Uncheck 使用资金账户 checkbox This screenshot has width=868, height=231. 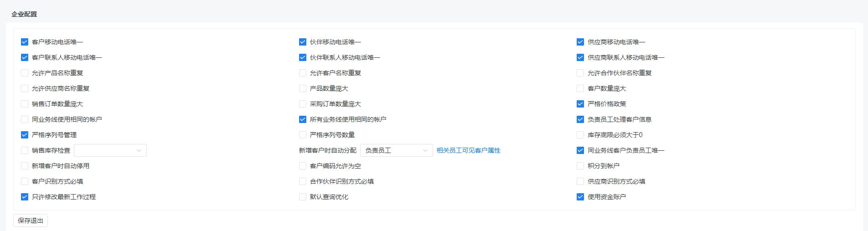click(x=580, y=197)
